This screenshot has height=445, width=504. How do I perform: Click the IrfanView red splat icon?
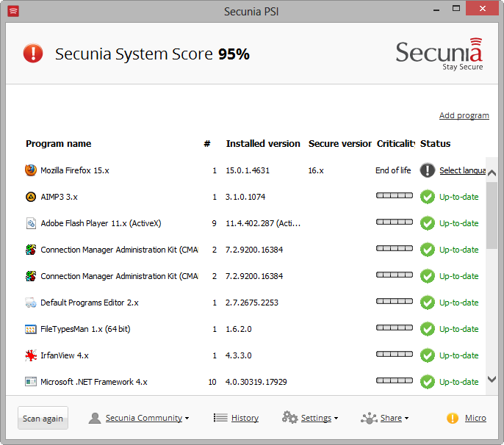pos(31,355)
